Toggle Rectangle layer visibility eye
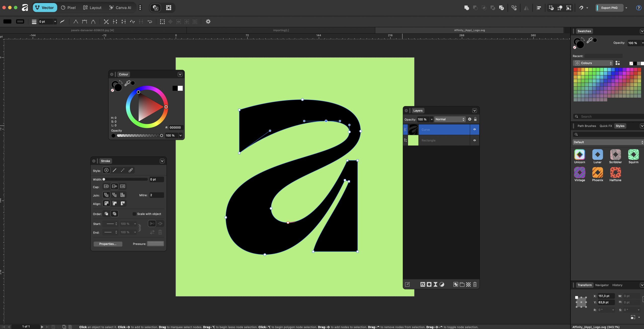The image size is (644, 329). point(474,140)
